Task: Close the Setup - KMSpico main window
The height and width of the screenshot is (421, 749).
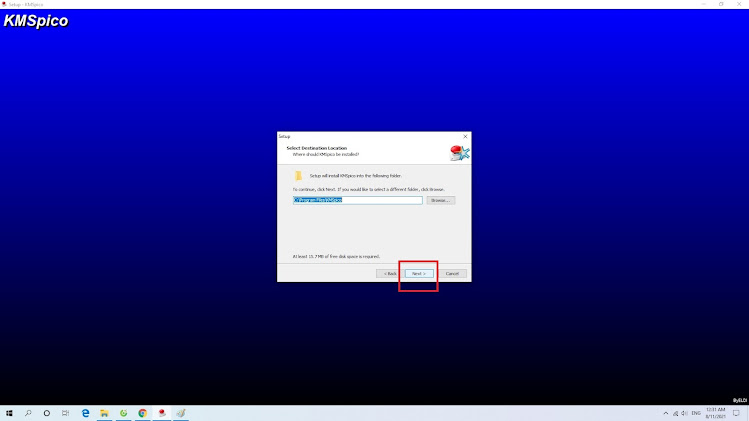Action: [739, 4]
